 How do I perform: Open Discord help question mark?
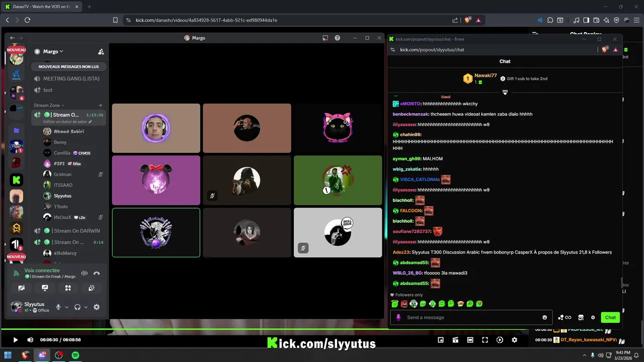tap(337, 38)
